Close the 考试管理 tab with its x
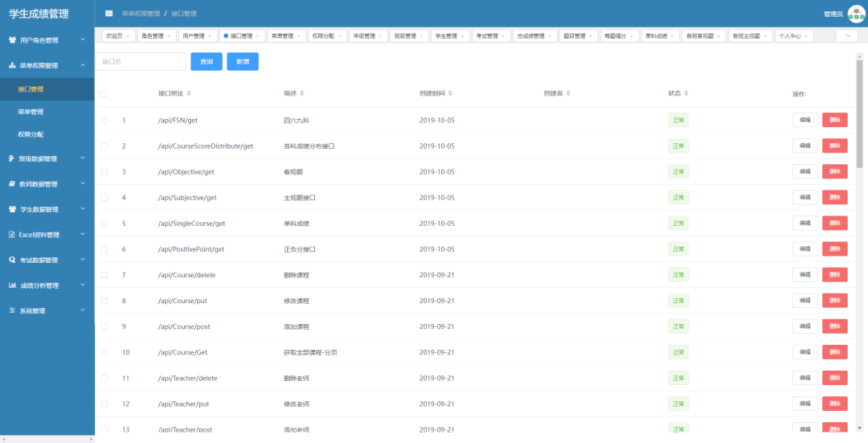This screenshot has width=868, height=443. tap(503, 36)
